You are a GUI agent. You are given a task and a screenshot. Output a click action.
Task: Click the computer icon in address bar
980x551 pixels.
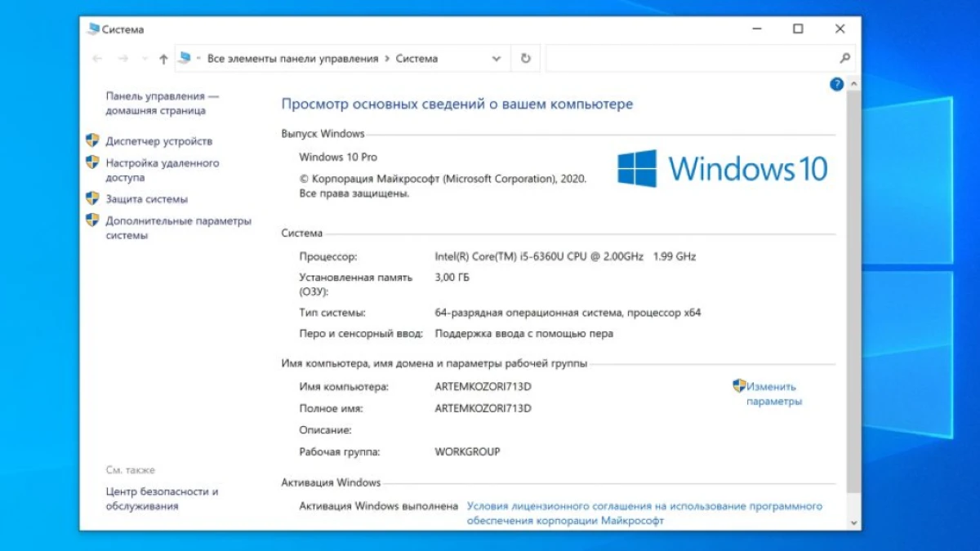[185, 58]
